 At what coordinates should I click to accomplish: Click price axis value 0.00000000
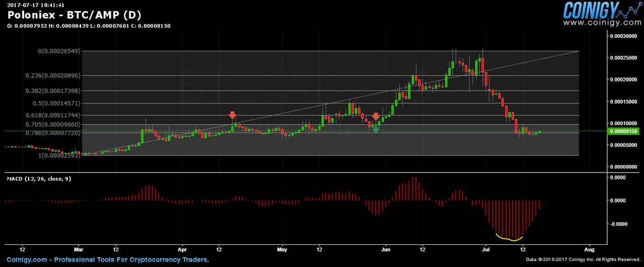pos(623,166)
